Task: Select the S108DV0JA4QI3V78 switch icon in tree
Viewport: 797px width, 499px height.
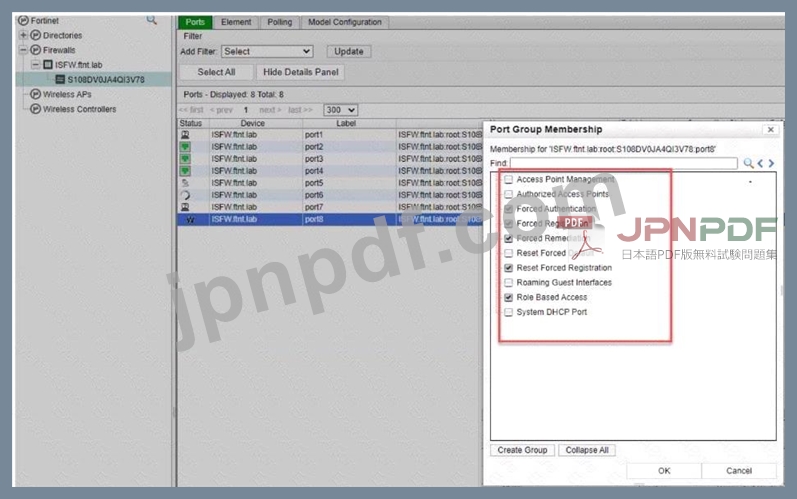Action: tap(60, 79)
